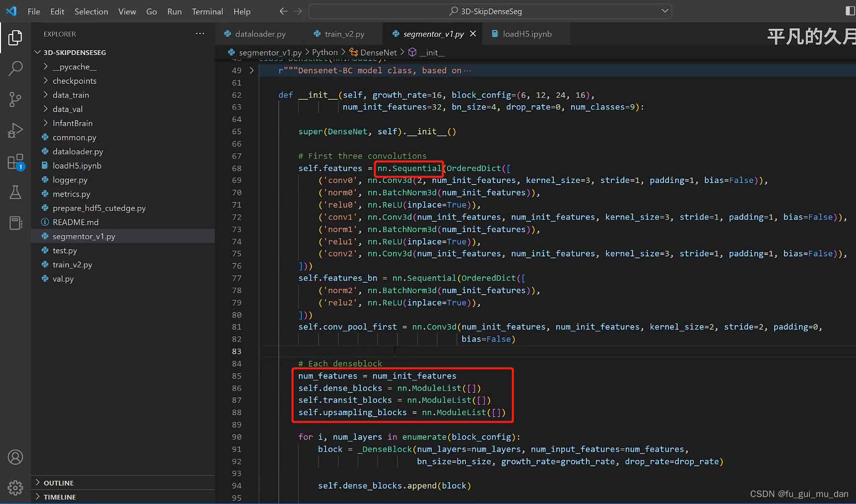Click line number 83 in the gutter
This screenshot has height=504, width=856.
coord(237,351)
